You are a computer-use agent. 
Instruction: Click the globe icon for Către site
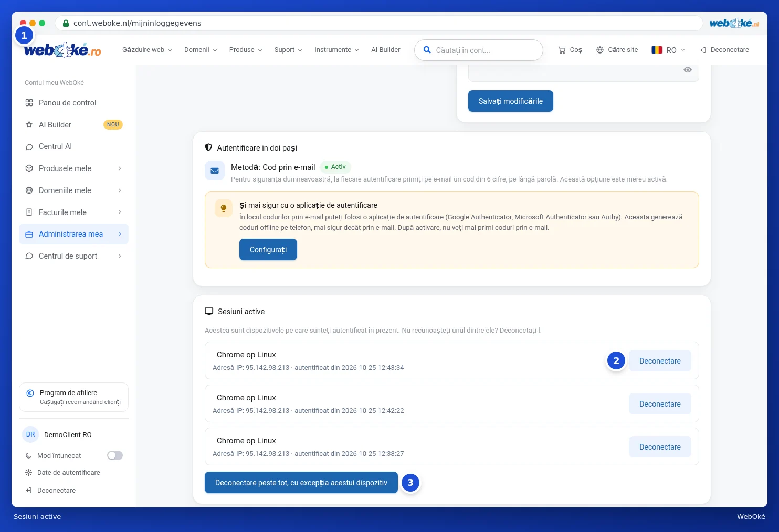point(600,50)
